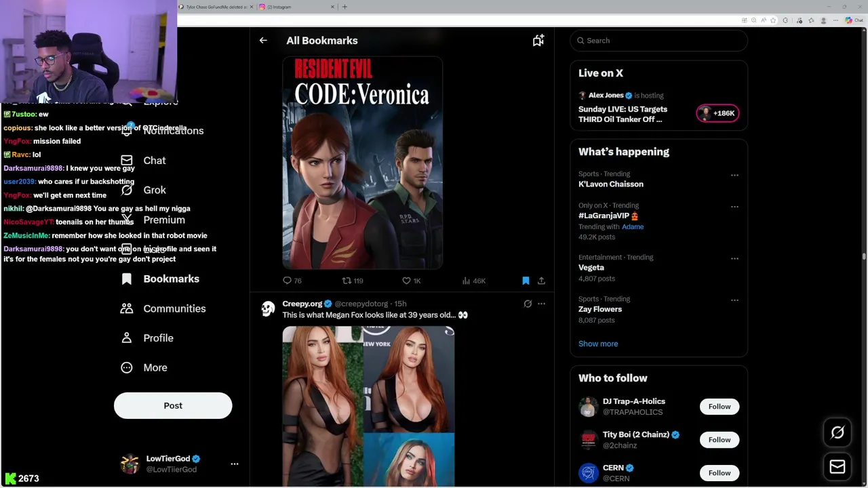Follow Tity Boi (2 Chainz)
The width and height of the screenshot is (868, 488).
coord(719,440)
